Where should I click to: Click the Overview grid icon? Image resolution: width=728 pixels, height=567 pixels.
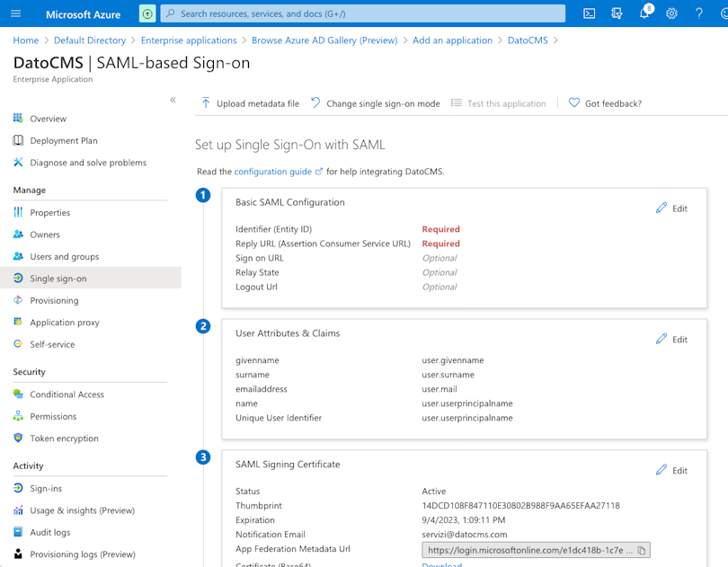[18, 118]
